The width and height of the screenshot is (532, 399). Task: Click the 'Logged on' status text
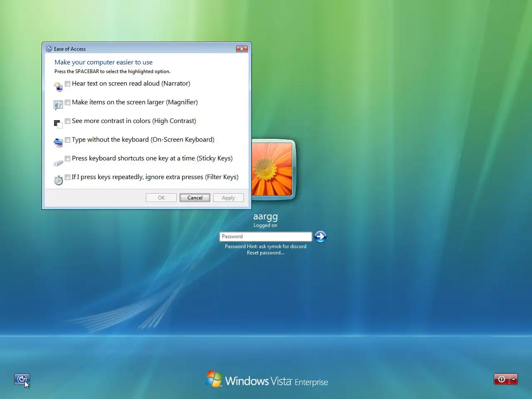pos(266,225)
